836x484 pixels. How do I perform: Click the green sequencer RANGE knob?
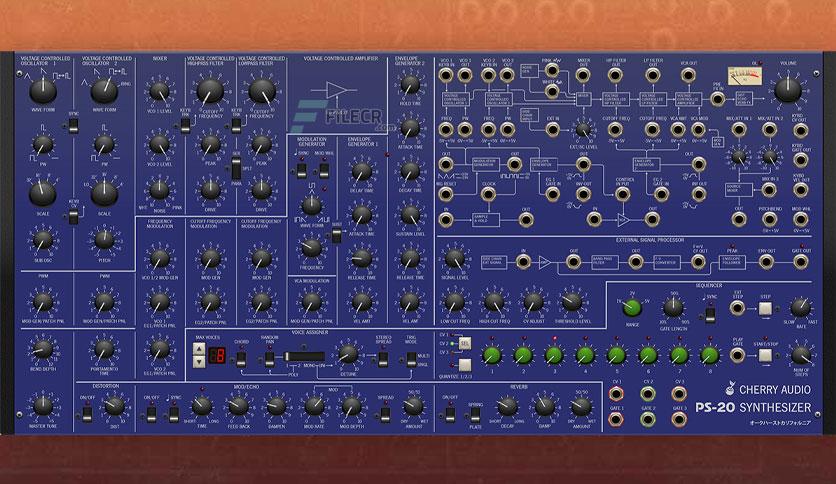[632, 308]
